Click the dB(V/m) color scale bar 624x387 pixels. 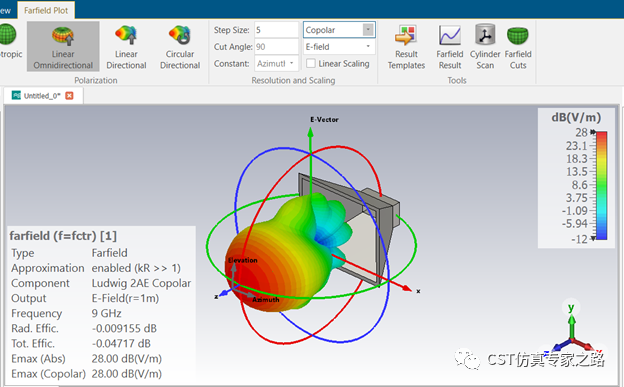(602, 186)
